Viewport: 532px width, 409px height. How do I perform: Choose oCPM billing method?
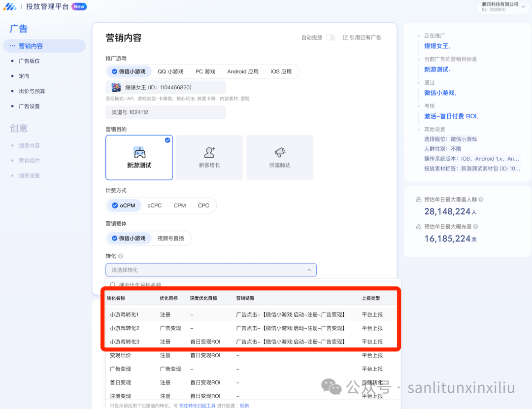[124, 205]
